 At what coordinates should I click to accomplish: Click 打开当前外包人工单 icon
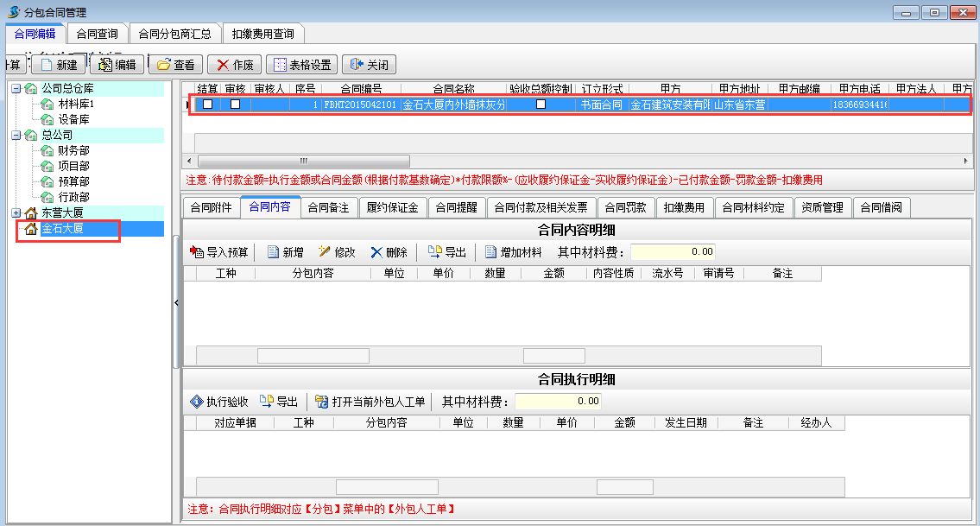[x=321, y=402]
